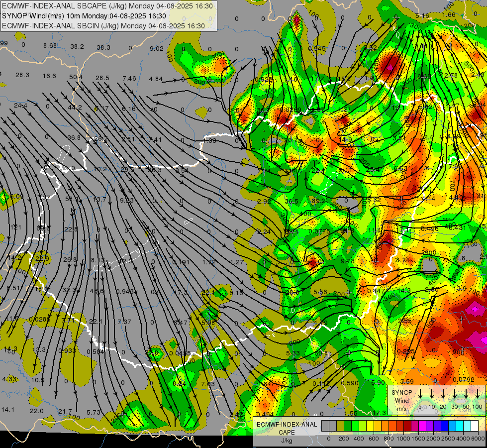Click the 30 m/s wind arrow in legend
The height and width of the screenshot is (448, 487).
(455, 393)
